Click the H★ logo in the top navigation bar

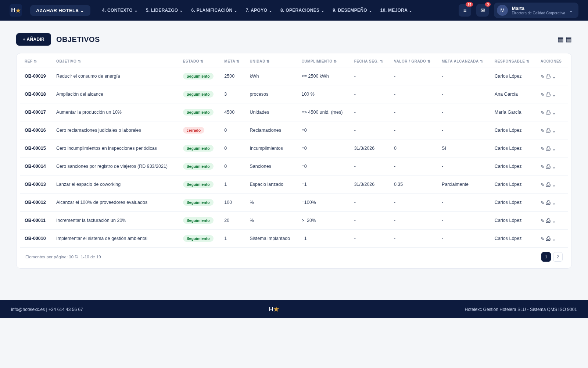(16, 10)
